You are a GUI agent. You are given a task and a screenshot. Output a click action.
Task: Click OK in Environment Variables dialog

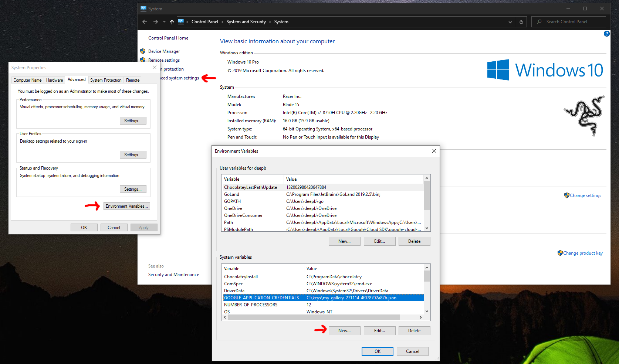click(x=377, y=351)
